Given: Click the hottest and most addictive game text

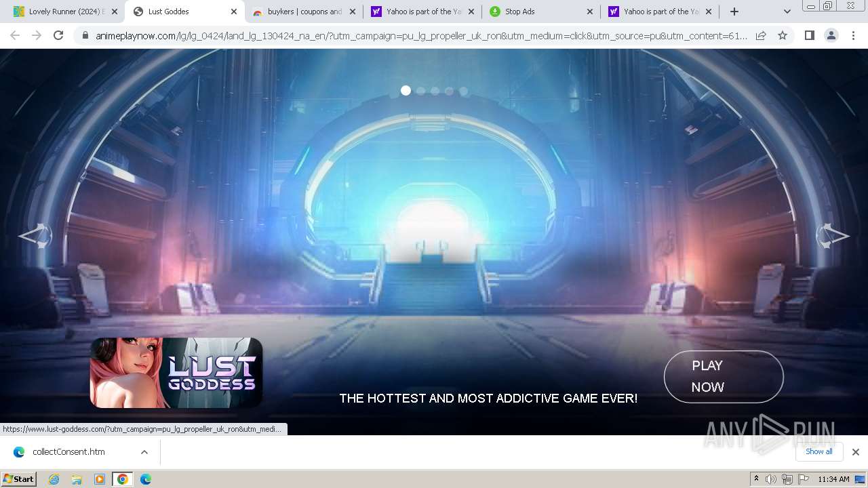Looking at the screenshot, I should 488,399.
